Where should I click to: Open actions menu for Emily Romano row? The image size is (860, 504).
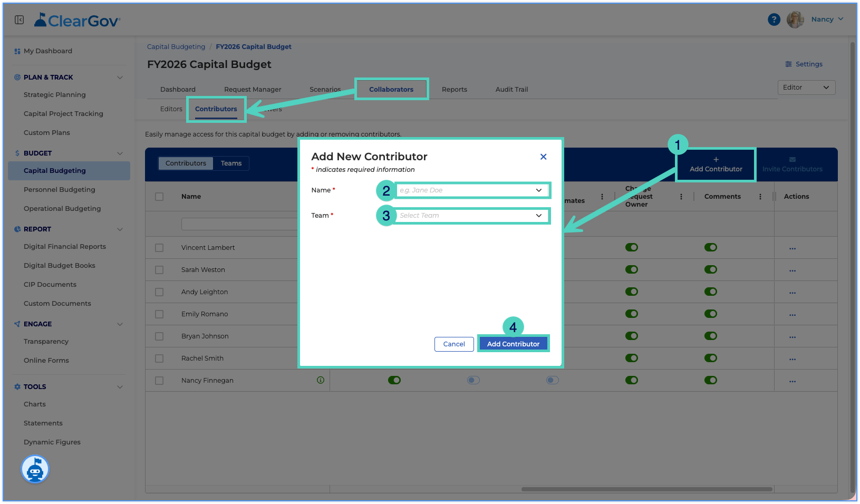(793, 314)
